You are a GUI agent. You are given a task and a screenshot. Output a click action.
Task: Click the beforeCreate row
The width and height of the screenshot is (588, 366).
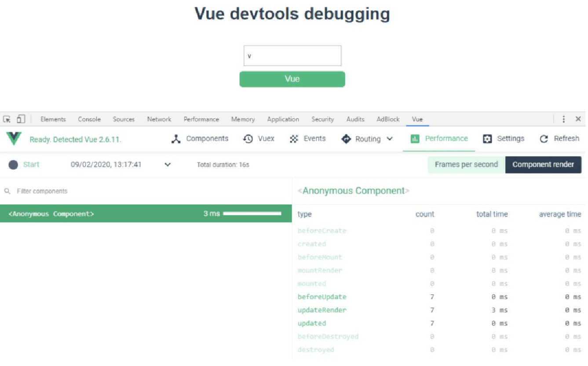[x=439, y=231]
